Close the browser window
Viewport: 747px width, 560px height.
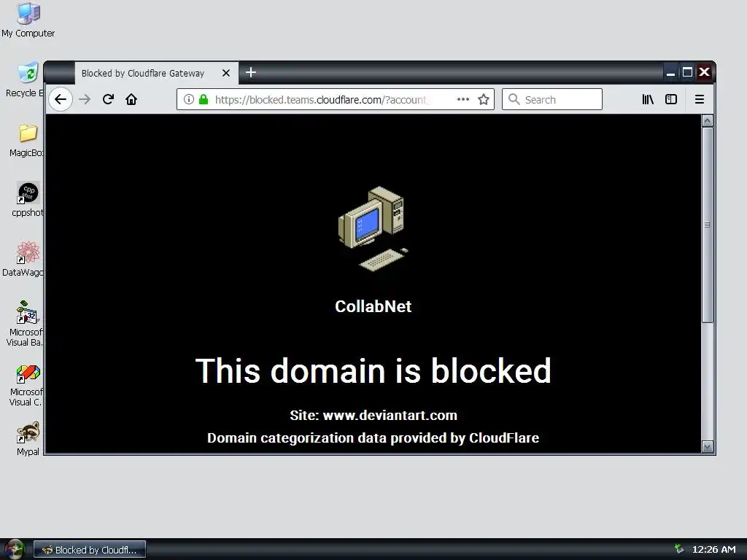coord(704,72)
